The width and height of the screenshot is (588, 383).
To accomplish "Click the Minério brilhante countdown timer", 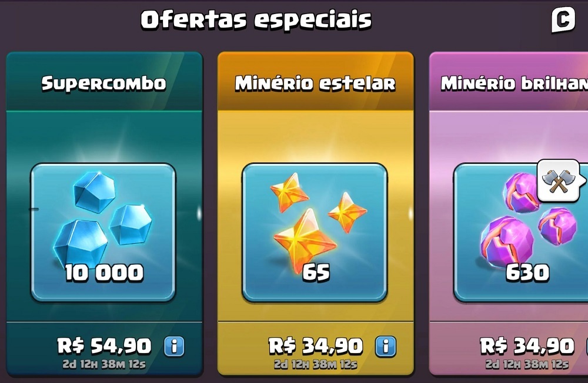I will point(527,364).
